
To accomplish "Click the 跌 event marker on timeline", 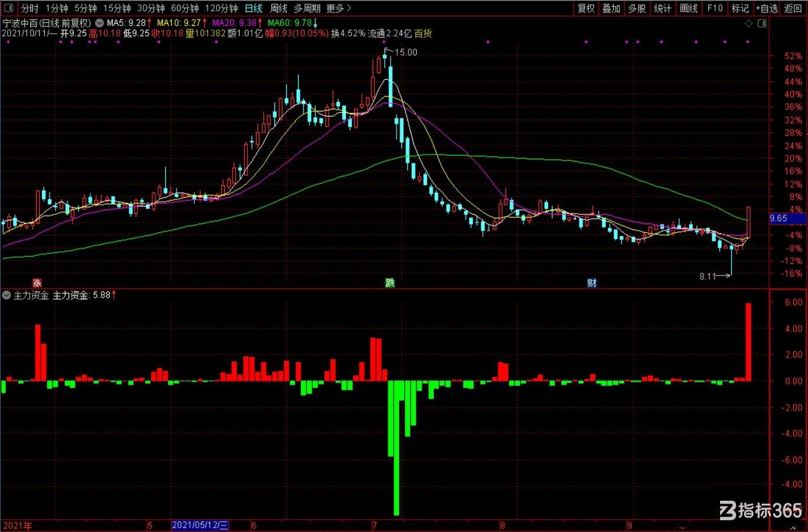I will point(390,283).
